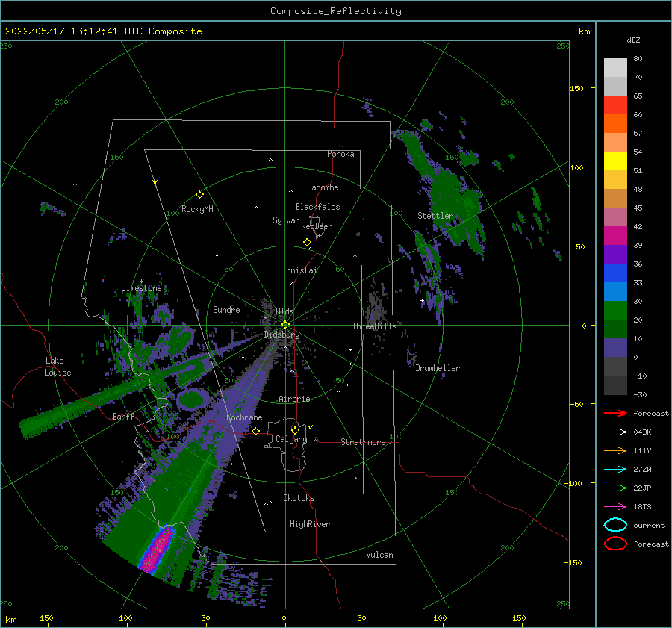672x628 pixels.
Task: Select the red 65 dBZ swatch
Action: [615, 105]
